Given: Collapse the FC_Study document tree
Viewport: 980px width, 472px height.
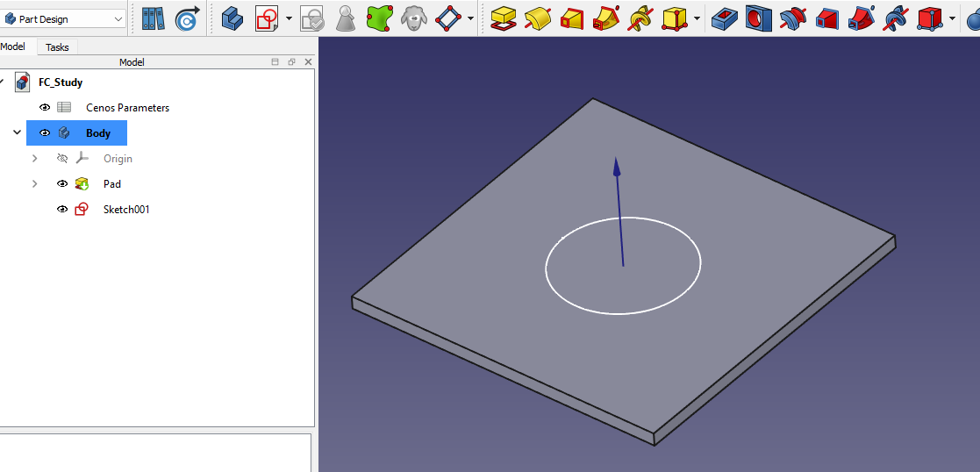Looking at the screenshot, I should coord(2,82).
